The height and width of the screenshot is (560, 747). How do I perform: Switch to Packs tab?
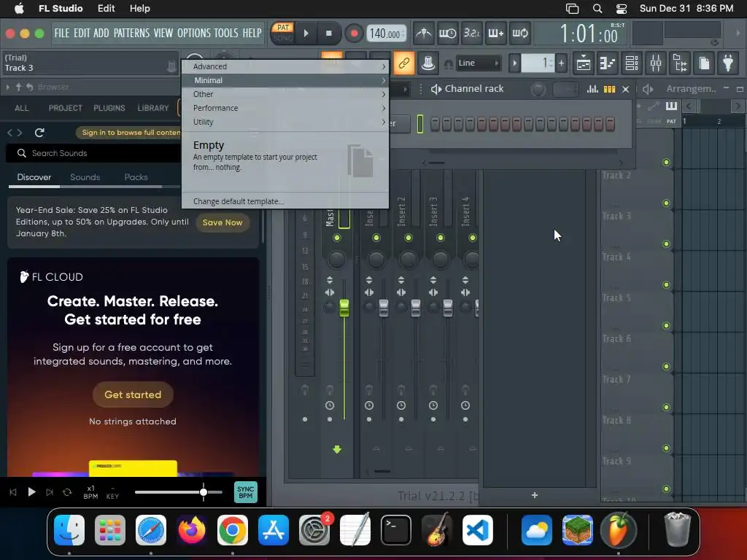[x=136, y=177]
